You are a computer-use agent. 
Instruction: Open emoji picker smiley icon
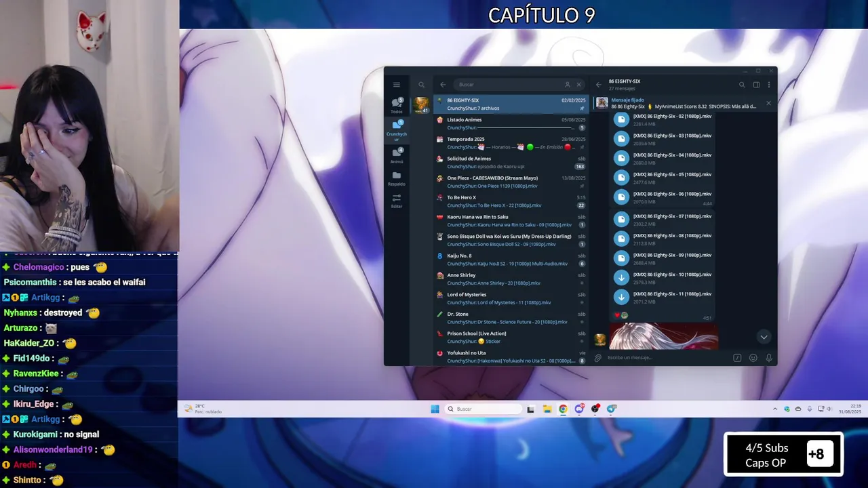pos(753,358)
